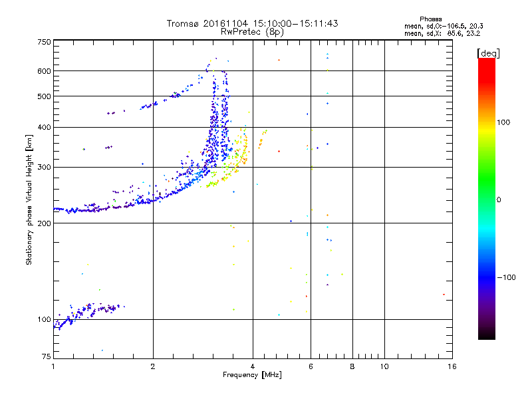Viewport: 532px width, 399px height.
Task: Click the phase colorbar gradient
Action: pos(487,198)
